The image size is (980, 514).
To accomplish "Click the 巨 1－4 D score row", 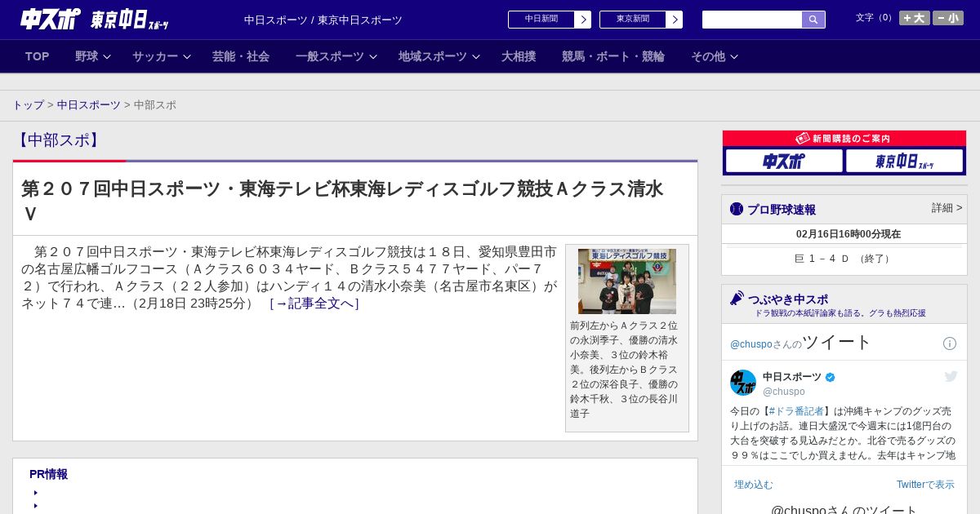I will coord(844,259).
